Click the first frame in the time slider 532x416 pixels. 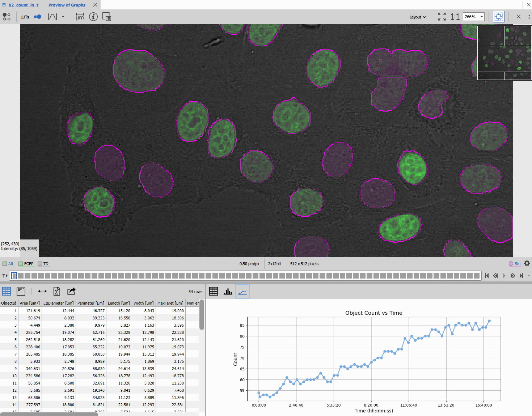(14, 276)
